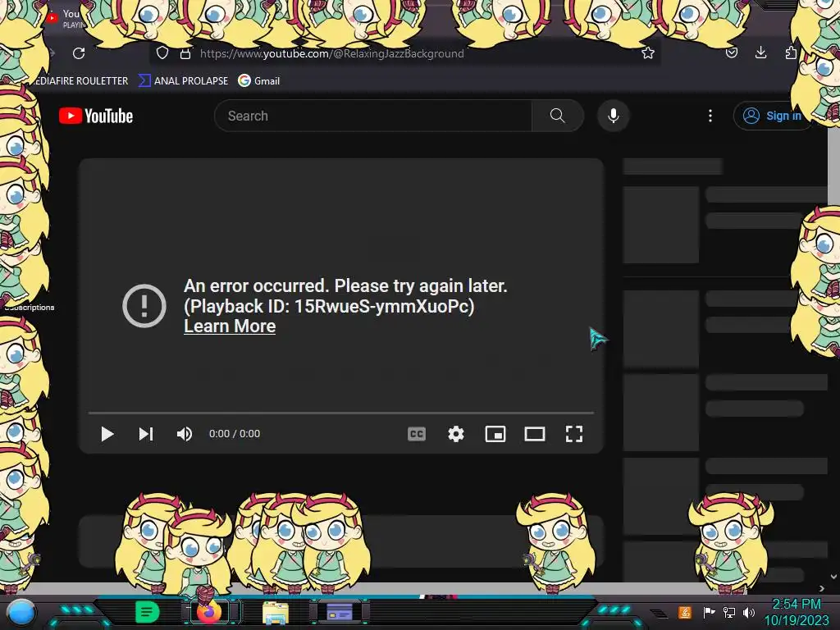
Task: Click into the YouTube Search box
Action: tap(373, 116)
